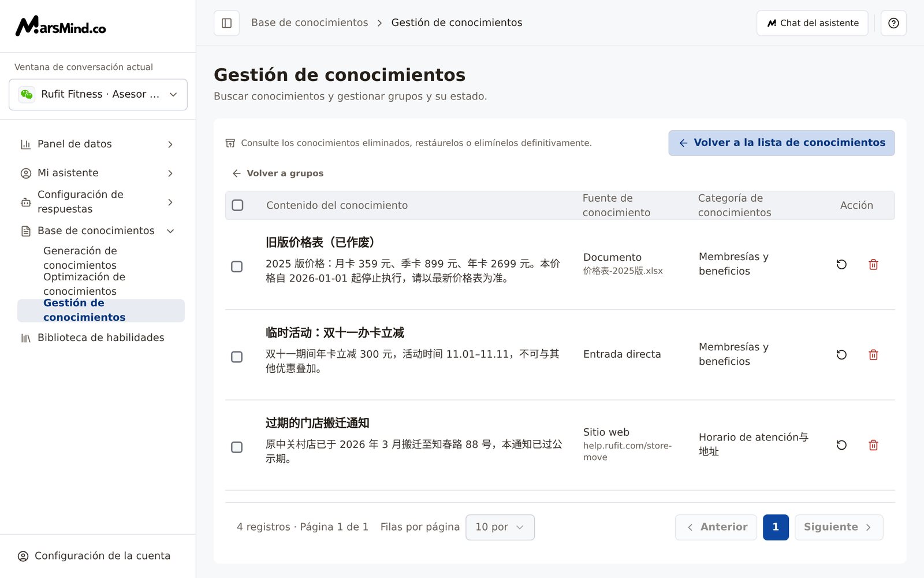Check the 过期的门店搬迁通知 row checkbox
The width and height of the screenshot is (924, 578).
point(237,447)
